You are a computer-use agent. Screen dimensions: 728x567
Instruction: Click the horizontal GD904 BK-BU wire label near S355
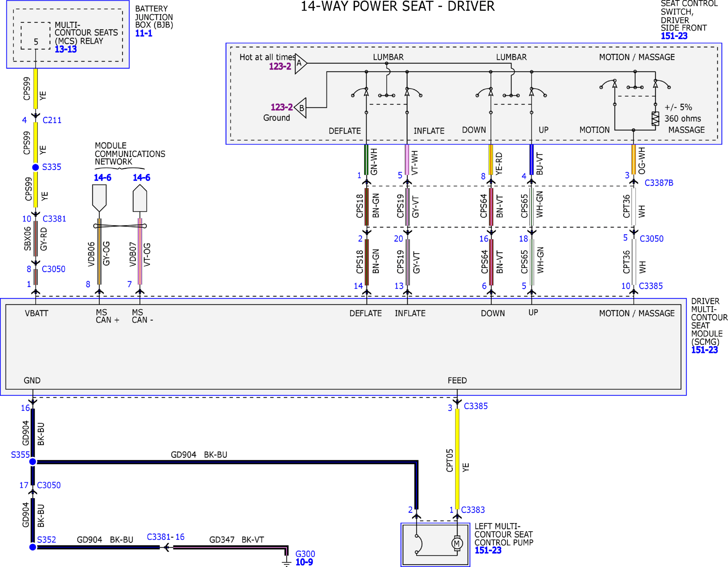coord(199,455)
